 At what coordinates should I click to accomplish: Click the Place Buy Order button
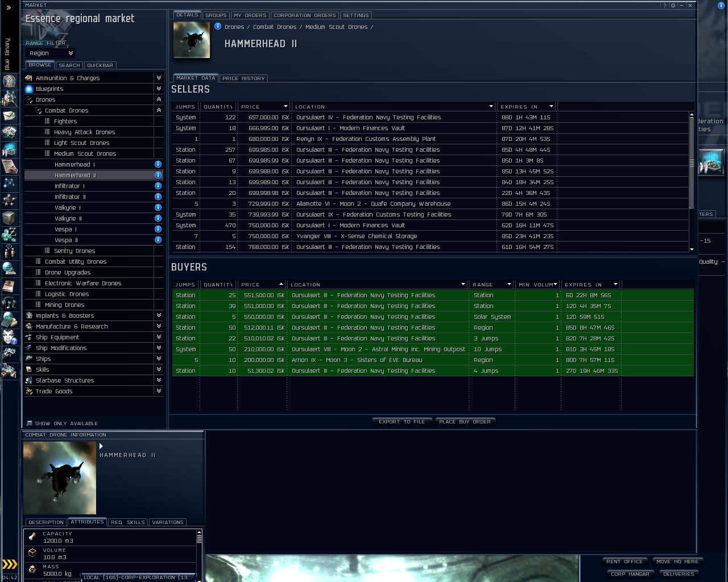click(465, 422)
